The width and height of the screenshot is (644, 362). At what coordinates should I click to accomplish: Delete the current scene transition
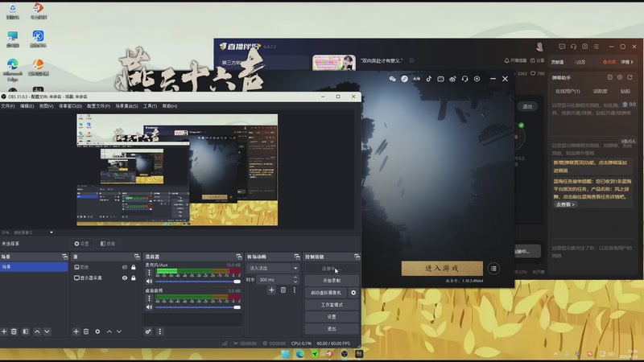coord(283,290)
